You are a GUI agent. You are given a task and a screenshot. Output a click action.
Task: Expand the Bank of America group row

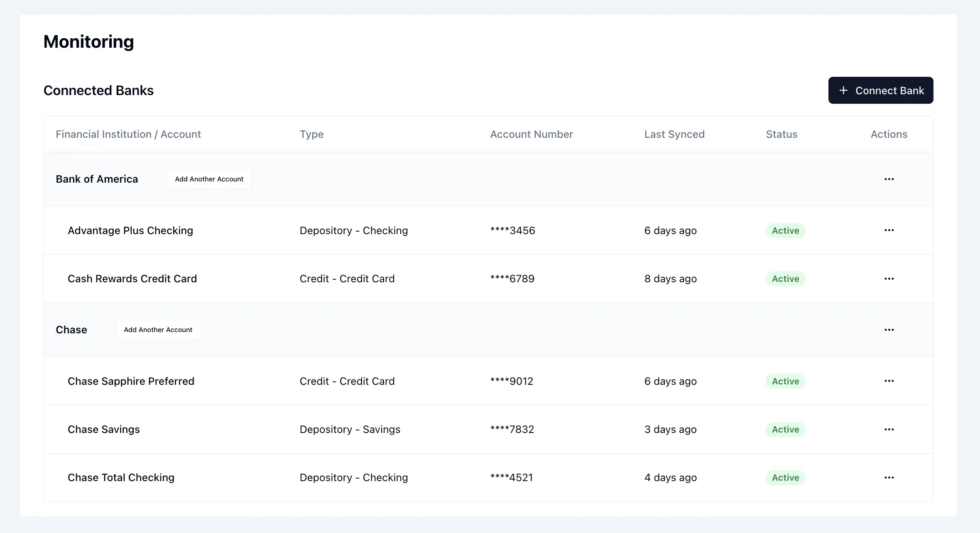click(x=97, y=179)
